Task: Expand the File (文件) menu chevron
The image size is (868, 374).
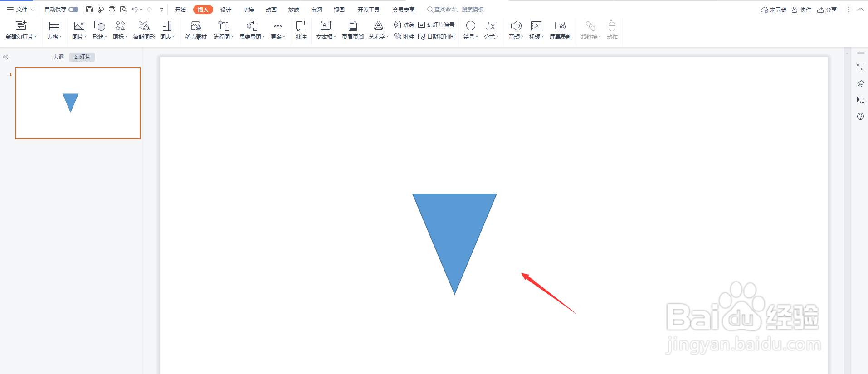Action: pos(33,10)
